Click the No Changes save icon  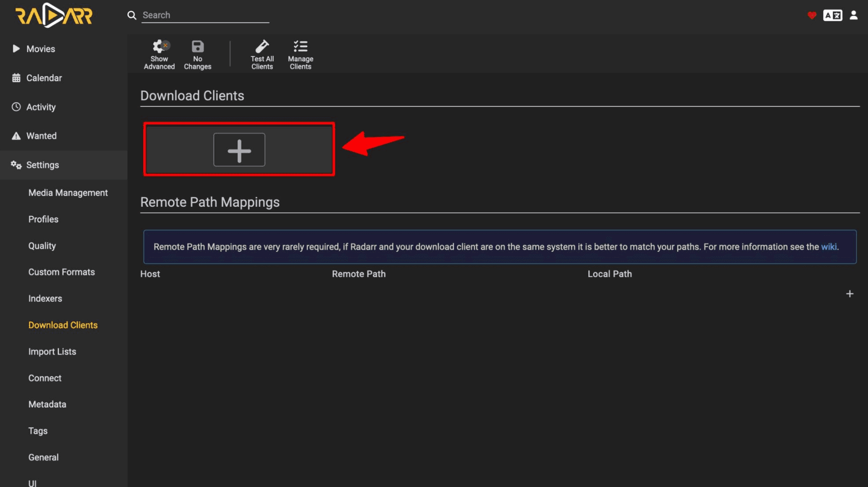pos(197,46)
